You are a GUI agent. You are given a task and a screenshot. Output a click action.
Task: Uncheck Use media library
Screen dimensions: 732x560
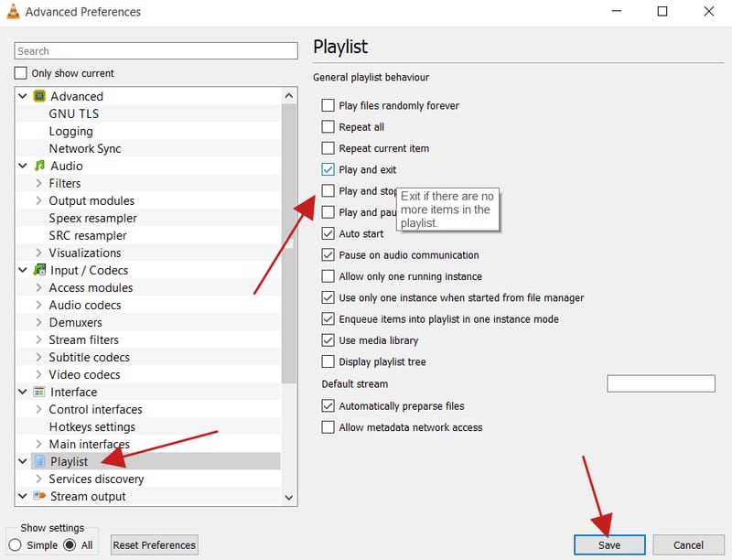(328, 340)
